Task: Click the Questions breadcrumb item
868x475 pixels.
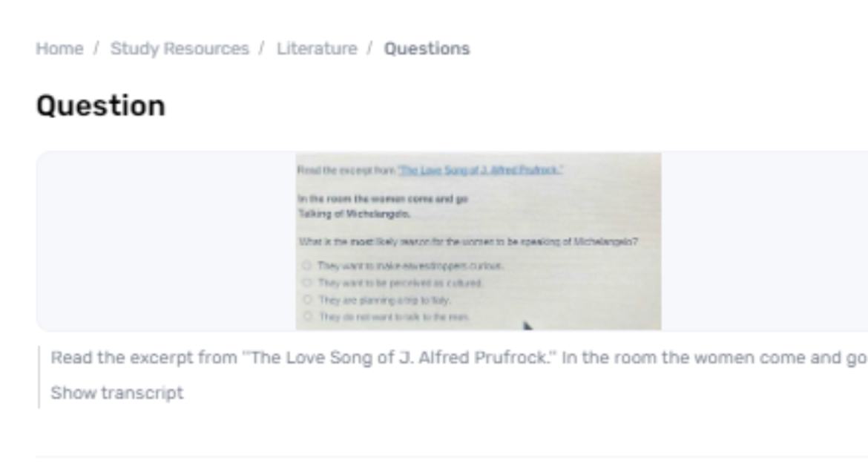Action: 427,48
